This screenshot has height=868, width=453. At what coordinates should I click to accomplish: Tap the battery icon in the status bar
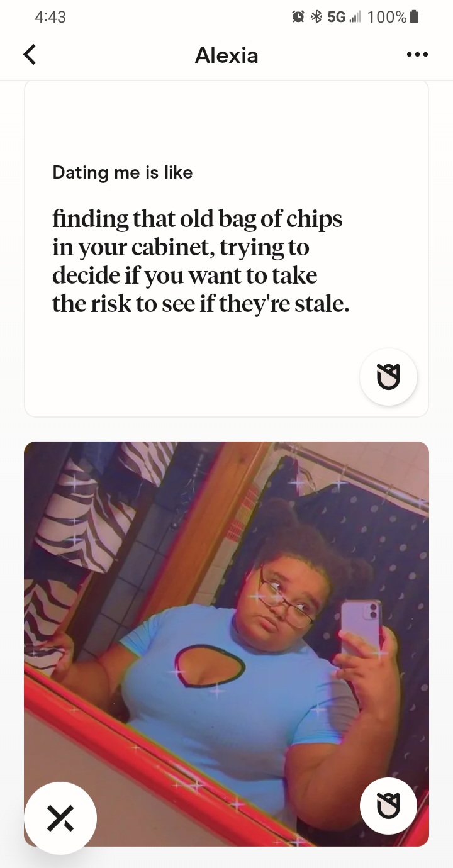[x=413, y=17]
